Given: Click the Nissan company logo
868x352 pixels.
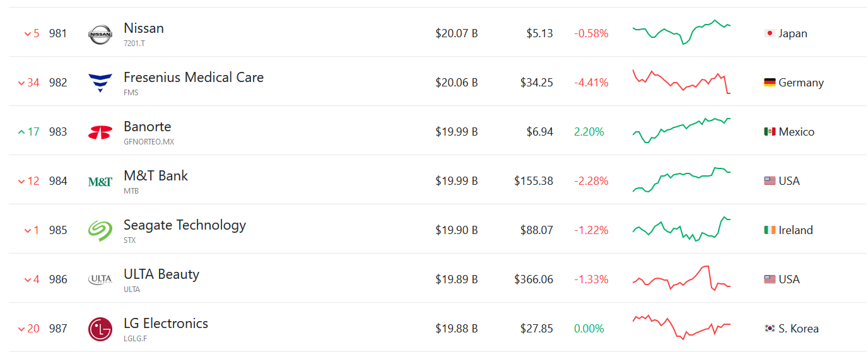Looking at the screenshot, I should tap(100, 33).
